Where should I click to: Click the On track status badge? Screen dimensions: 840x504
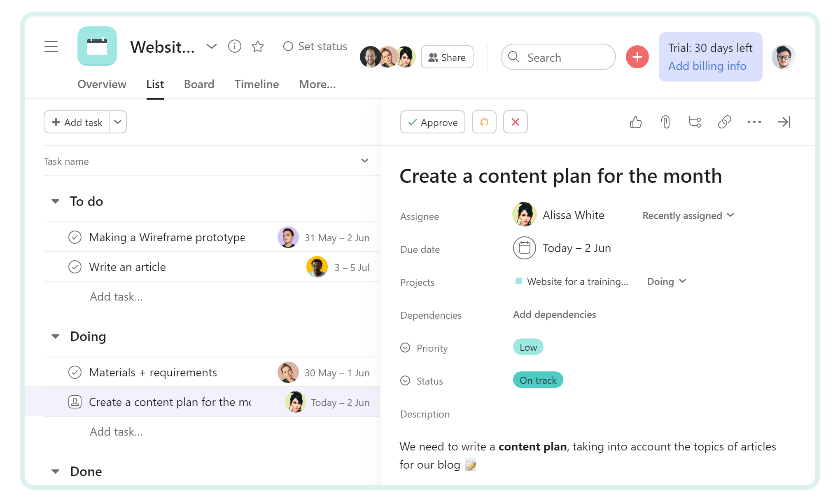(538, 380)
